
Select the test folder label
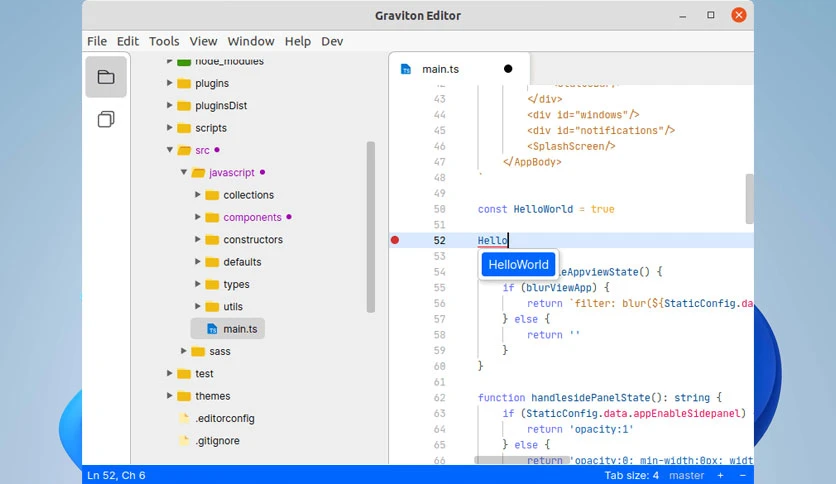coord(204,374)
